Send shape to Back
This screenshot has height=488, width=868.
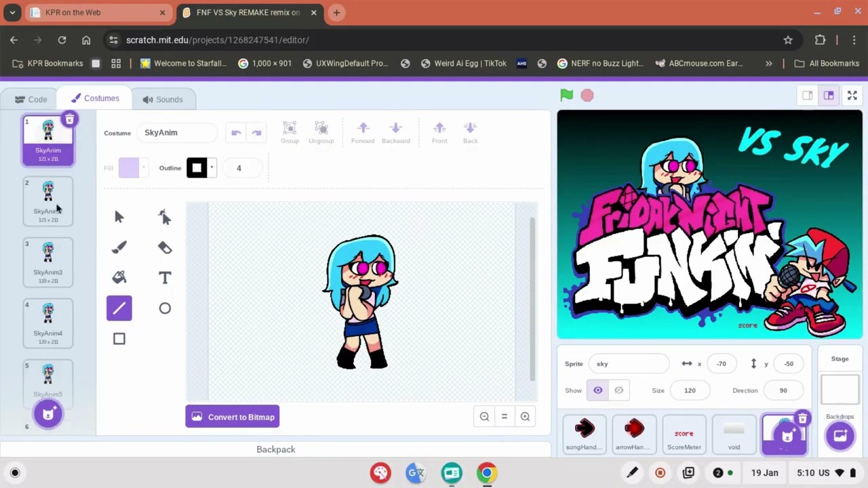471,133
